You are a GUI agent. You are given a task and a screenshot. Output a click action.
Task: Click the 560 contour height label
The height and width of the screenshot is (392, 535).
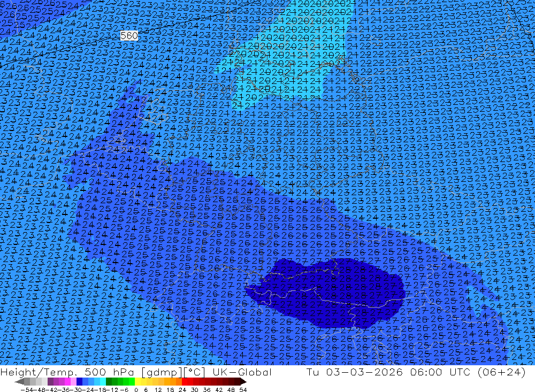click(129, 35)
